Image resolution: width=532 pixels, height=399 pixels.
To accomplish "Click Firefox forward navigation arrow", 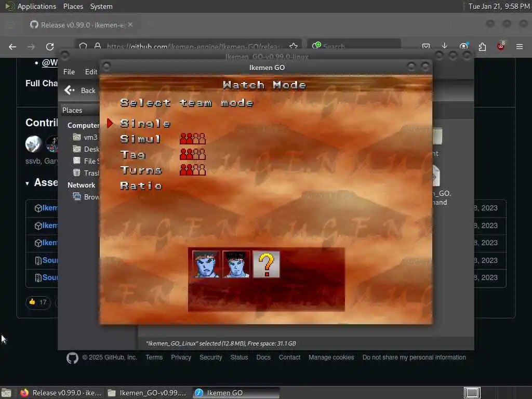I will pos(31,47).
